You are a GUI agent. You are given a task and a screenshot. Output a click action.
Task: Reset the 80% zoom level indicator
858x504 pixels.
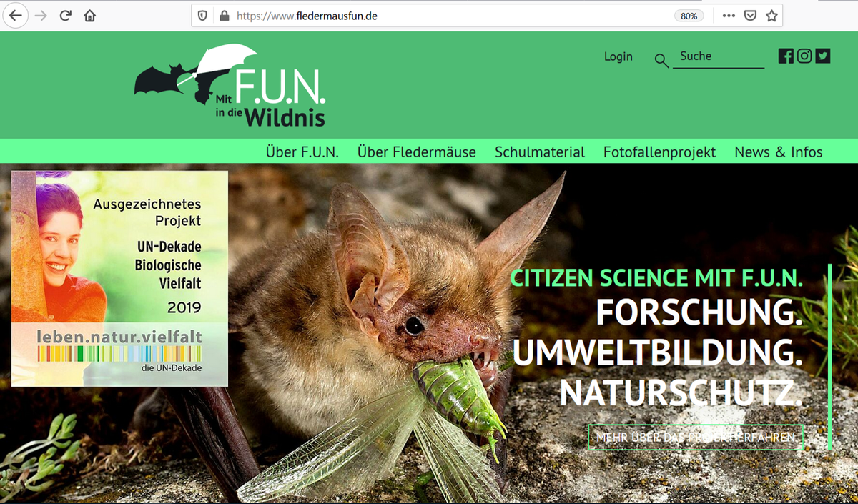pos(689,16)
